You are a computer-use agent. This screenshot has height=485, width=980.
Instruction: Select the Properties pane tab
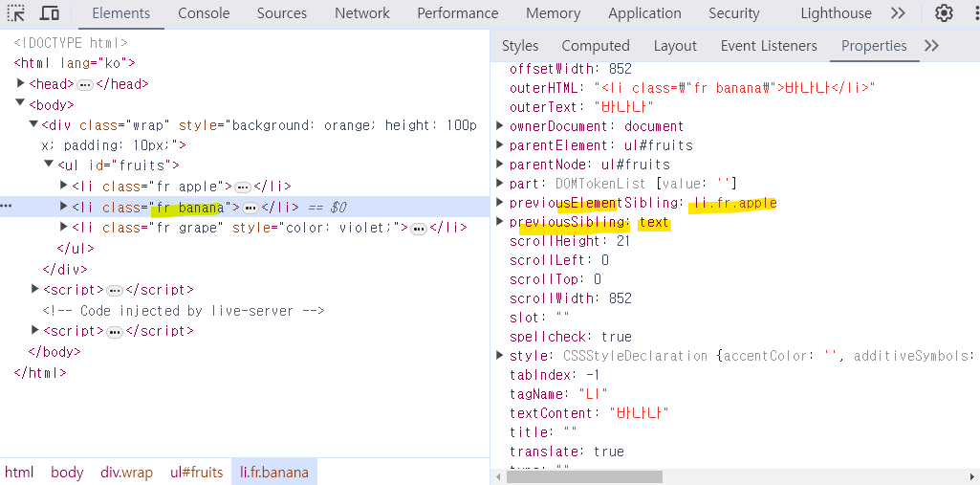point(874,46)
